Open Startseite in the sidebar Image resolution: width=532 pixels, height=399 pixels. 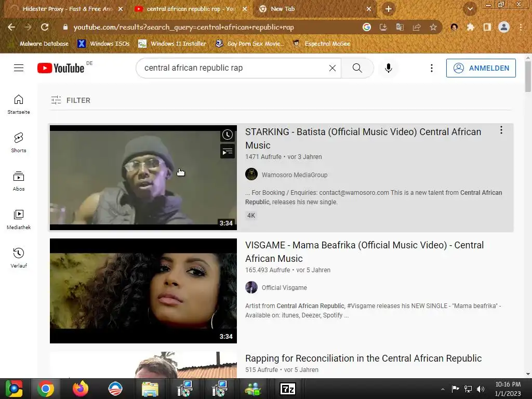(19, 104)
